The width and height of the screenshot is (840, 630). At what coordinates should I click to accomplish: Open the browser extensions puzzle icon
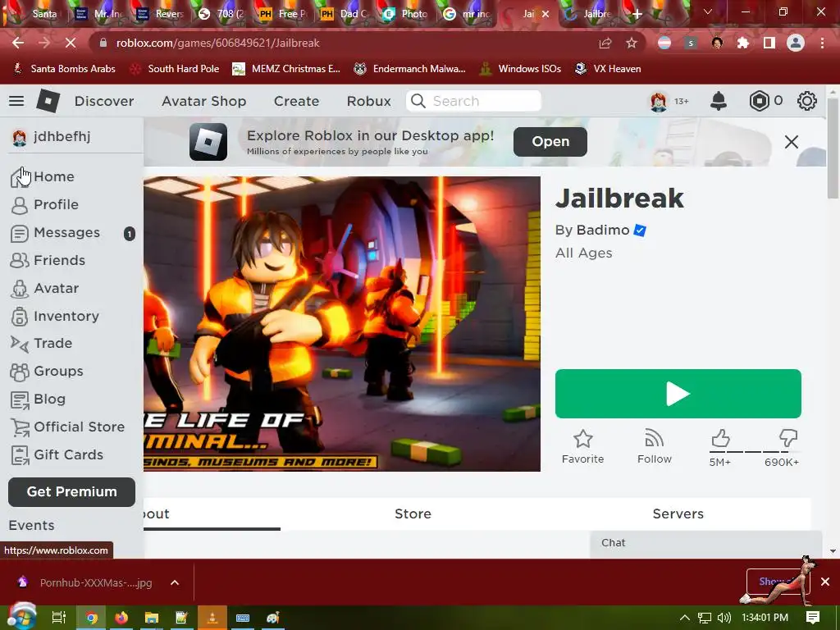click(742, 43)
